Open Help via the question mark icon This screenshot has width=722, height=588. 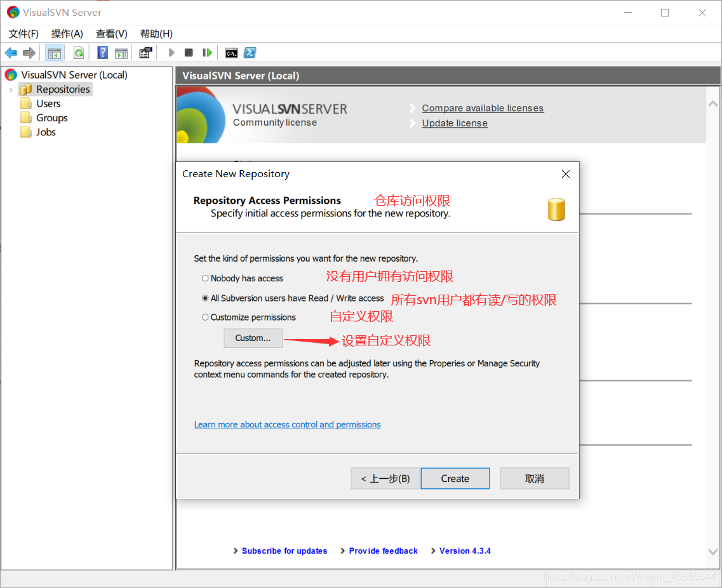102,53
